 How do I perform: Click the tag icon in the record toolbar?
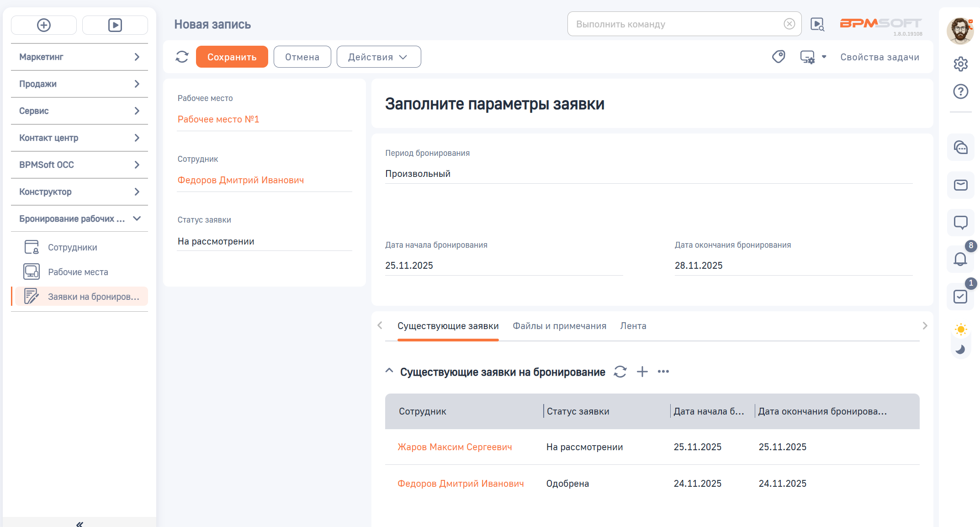(x=779, y=57)
